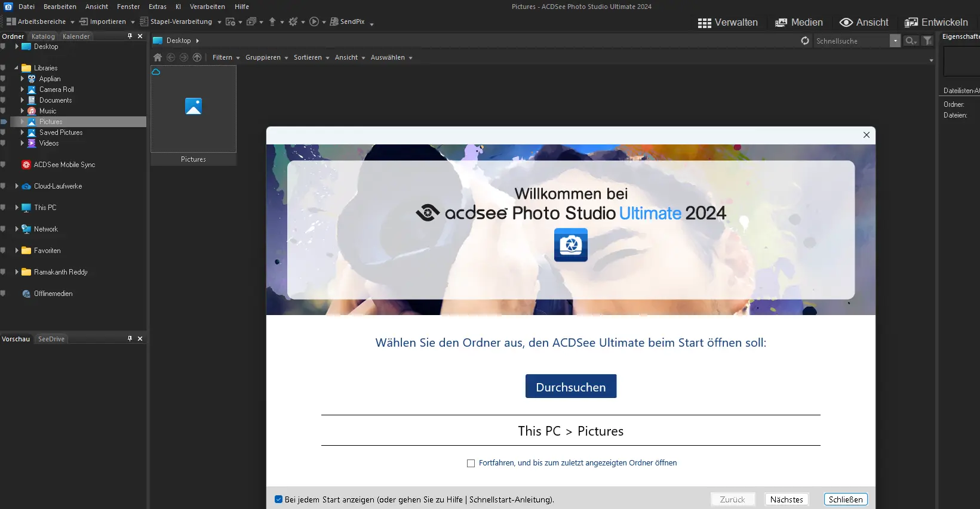Click the Schließen button
This screenshot has height=509, width=980.
click(x=846, y=499)
